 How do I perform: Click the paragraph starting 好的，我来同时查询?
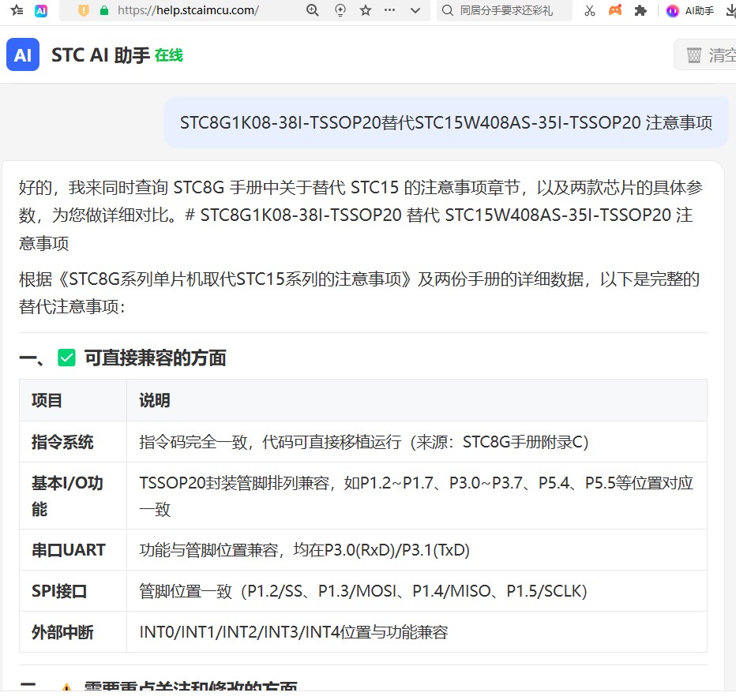[x=360, y=215]
